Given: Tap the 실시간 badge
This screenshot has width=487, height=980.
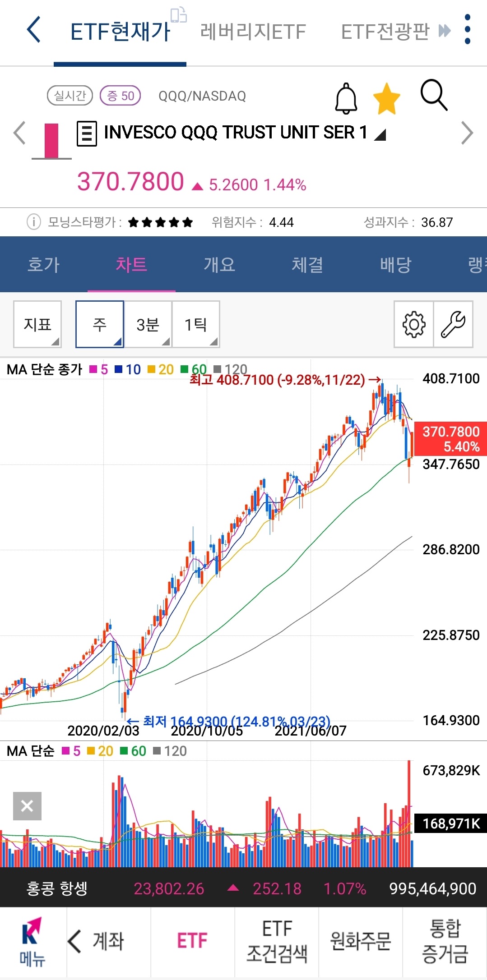Looking at the screenshot, I should (x=70, y=96).
